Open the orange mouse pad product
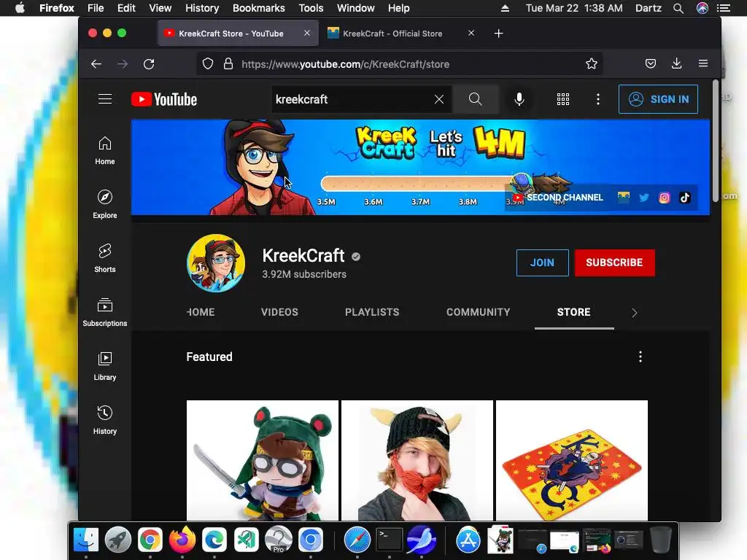Screen dimensions: 747x560 572,461
